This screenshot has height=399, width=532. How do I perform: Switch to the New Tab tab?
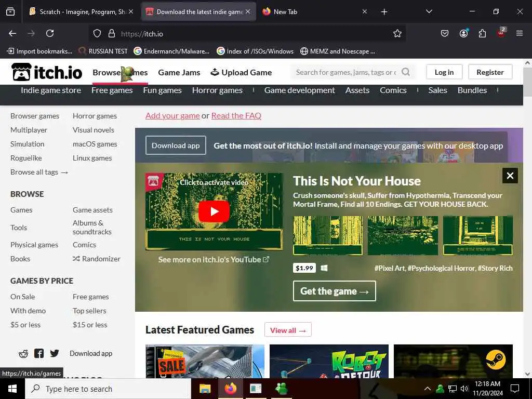[312, 12]
